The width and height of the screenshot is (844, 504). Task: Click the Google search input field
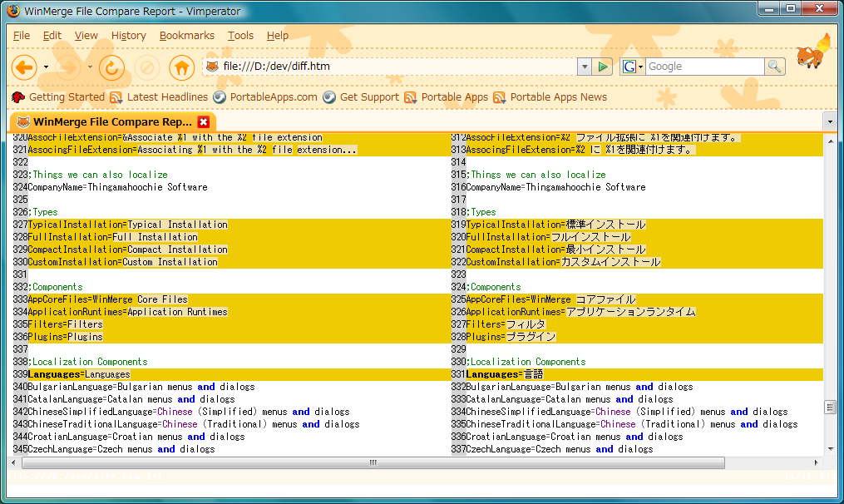point(704,67)
